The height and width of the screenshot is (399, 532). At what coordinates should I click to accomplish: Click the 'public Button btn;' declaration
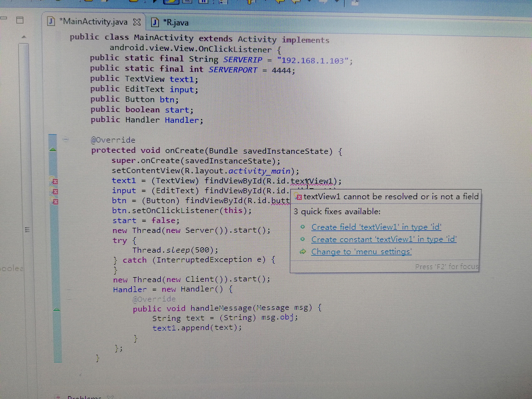tap(135, 99)
